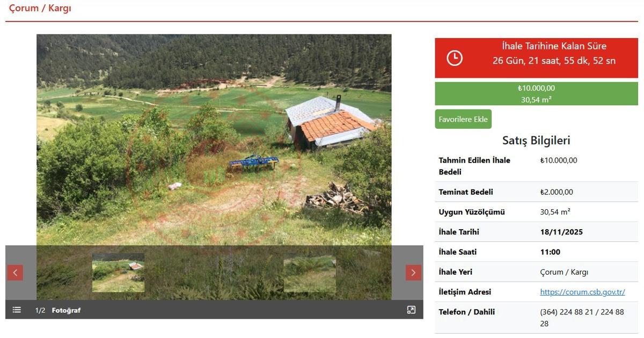Click the previous photo red arrow
Screen dimensions: 644x338
pyautogui.click(x=15, y=273)
